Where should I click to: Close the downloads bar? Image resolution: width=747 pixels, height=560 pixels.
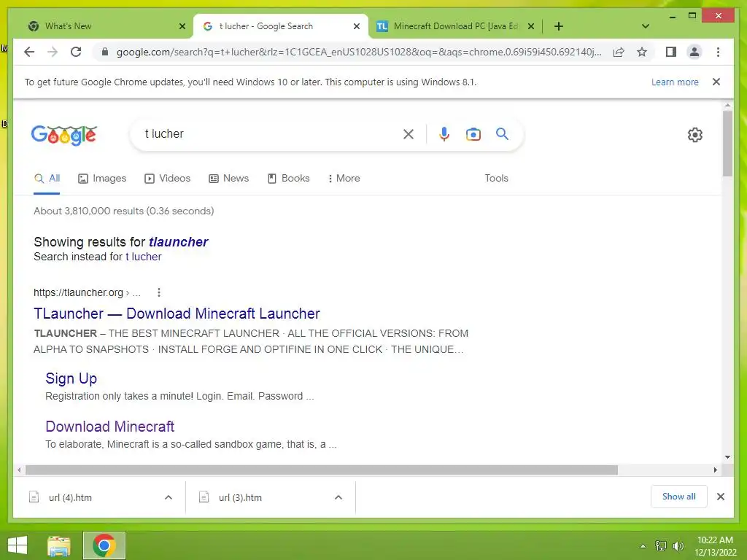(x=721, y=497)
